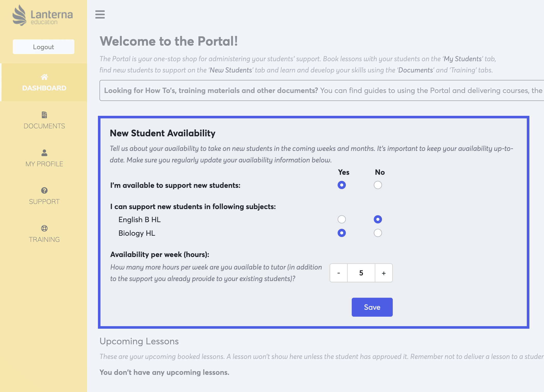This screenshot has height=392, width=544.
Task: Select Yes for English B HL
Action: (x=342, y=219)
